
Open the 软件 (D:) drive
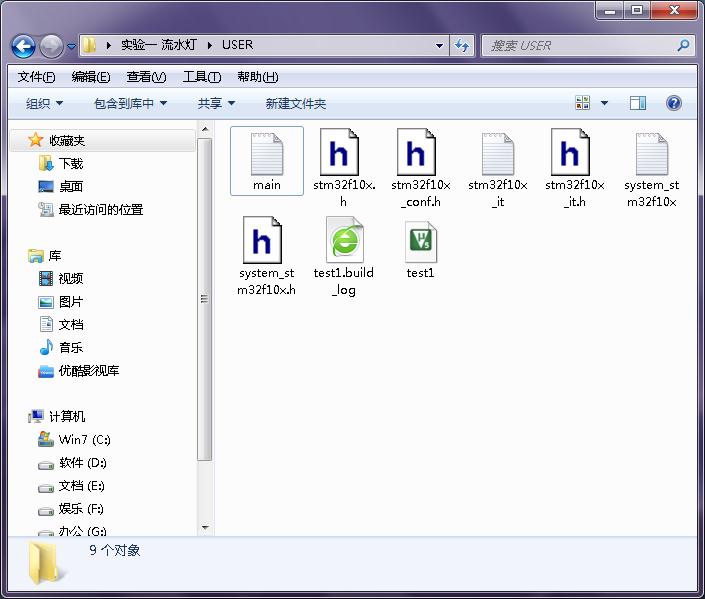[83, 463]
